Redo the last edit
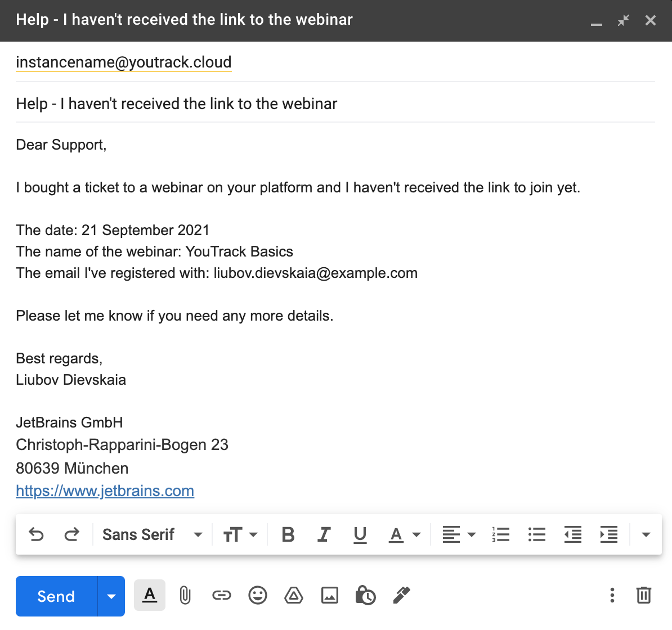 point(72,534)
